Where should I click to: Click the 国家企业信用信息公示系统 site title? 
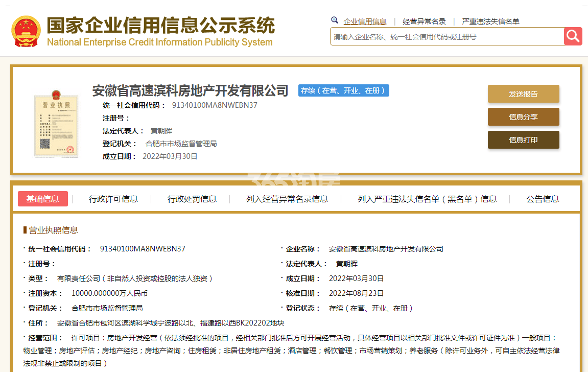click(x=160, y=26)
